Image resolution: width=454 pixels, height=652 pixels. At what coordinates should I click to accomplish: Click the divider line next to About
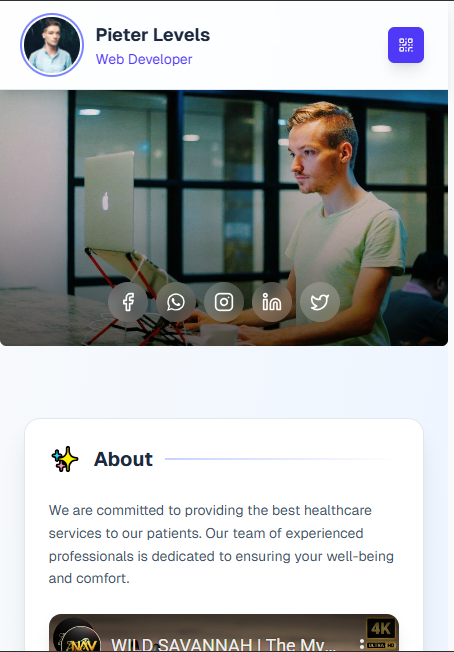tap(281, 459)
